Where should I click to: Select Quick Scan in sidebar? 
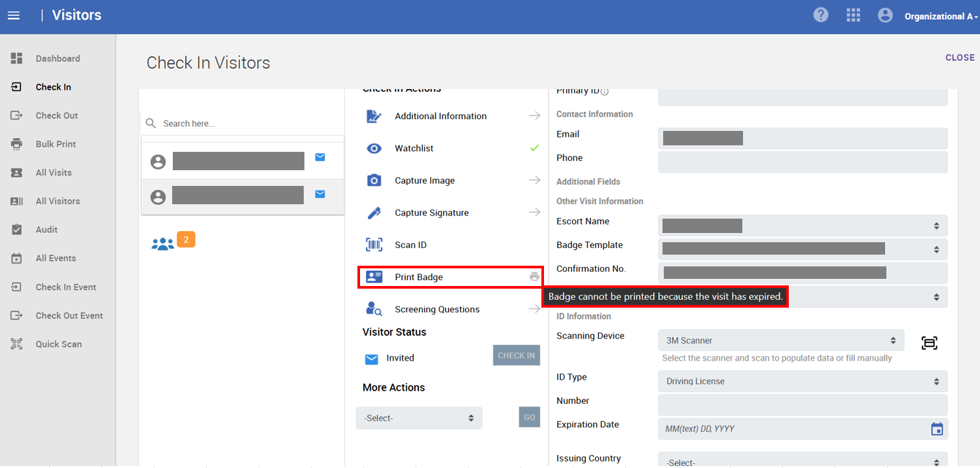(58, 344)
